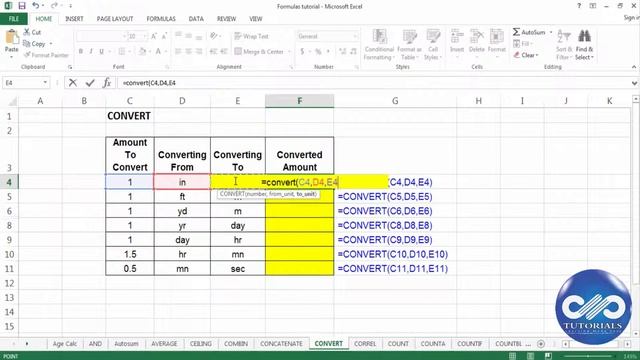
Task: Collapse the ribbon with chevron
Action: 634,67
